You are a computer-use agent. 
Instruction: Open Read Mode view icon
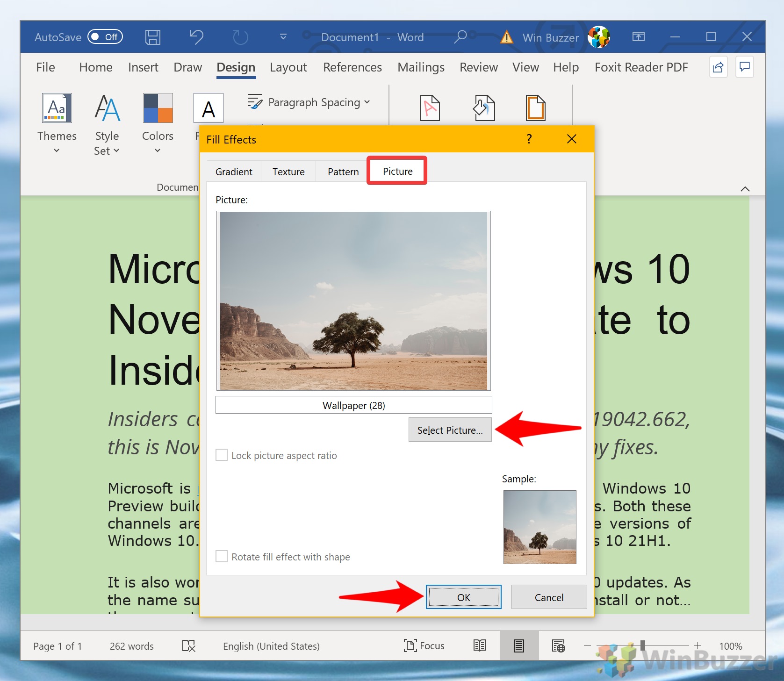coord(480,646)
